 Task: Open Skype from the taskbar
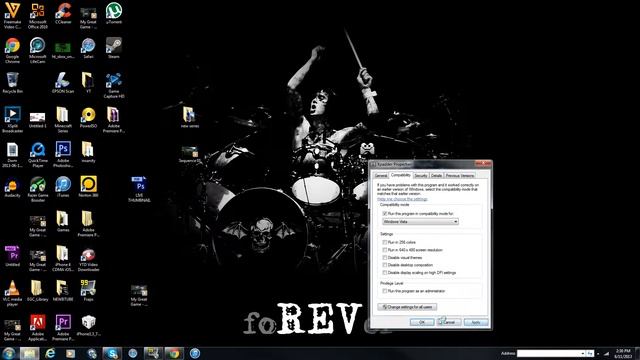point(111,353)
